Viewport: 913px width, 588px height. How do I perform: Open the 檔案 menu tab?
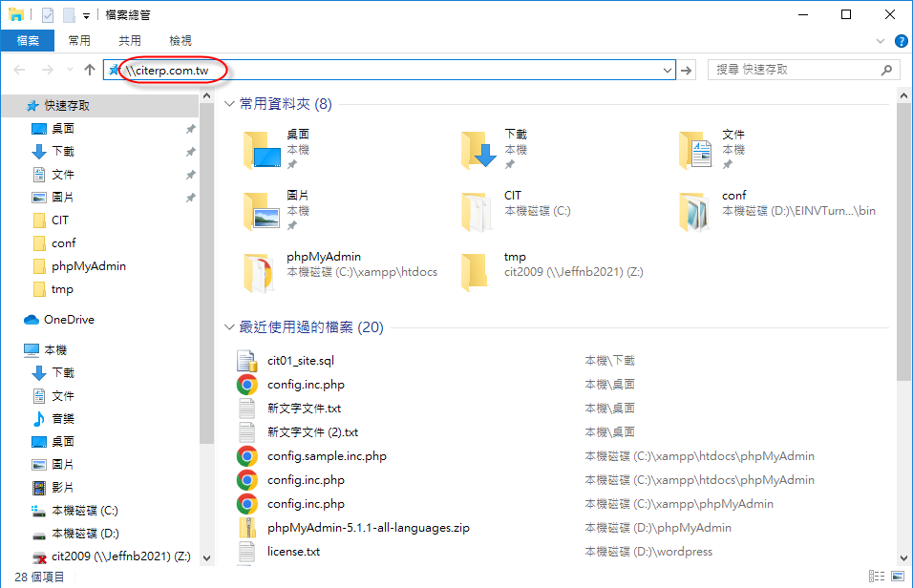(28, 41)
